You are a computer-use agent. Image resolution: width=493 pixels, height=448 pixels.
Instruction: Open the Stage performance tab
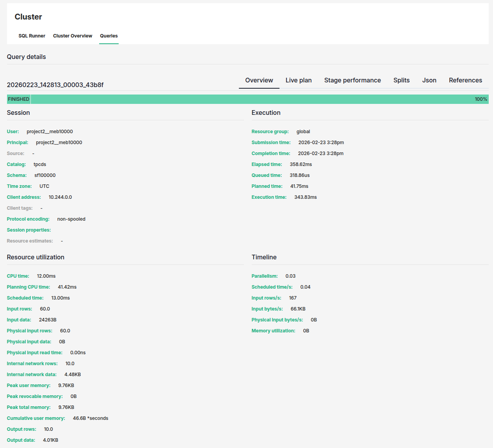click(352, 80)
